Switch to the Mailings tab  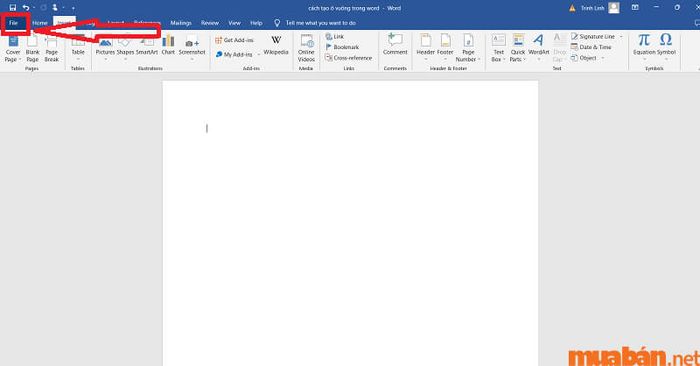pos(181,23)
